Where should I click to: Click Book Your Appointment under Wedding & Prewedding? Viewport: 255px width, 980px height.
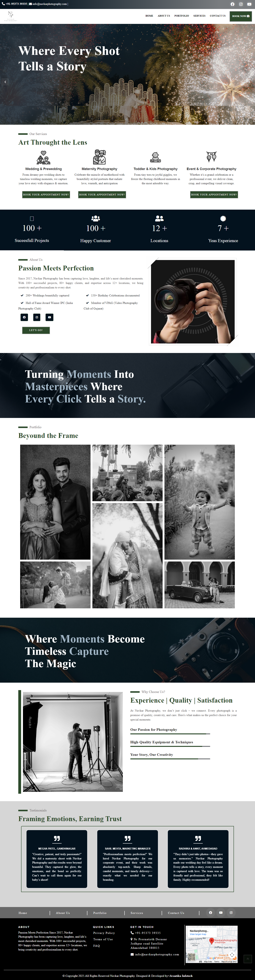click(x=46, y=194)
